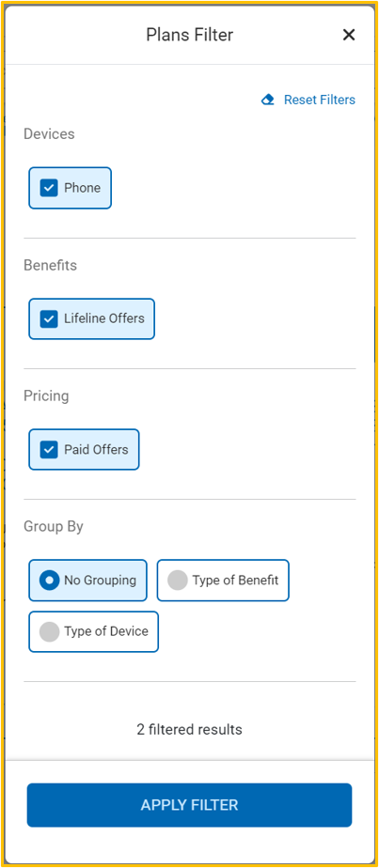Toggle the Paid Offers pricing label

click(97, 449)
